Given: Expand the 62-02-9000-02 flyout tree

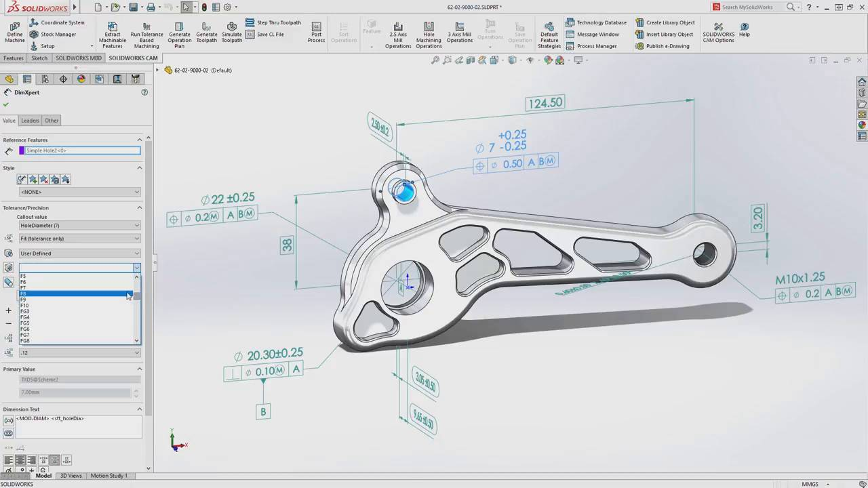Looking at the screenshot, I should 158,70.
